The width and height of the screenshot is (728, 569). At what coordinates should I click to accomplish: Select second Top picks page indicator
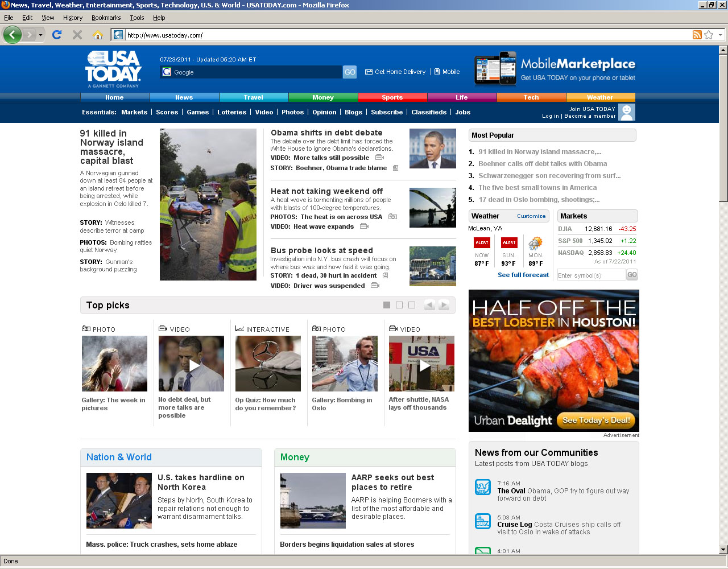pos(399,305)
